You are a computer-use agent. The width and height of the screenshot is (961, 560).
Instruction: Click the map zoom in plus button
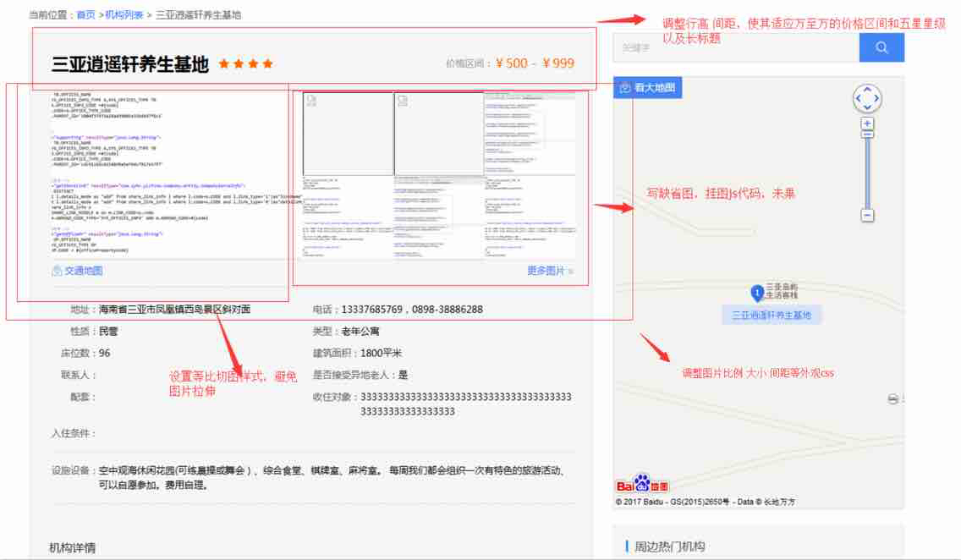point(867,124)
